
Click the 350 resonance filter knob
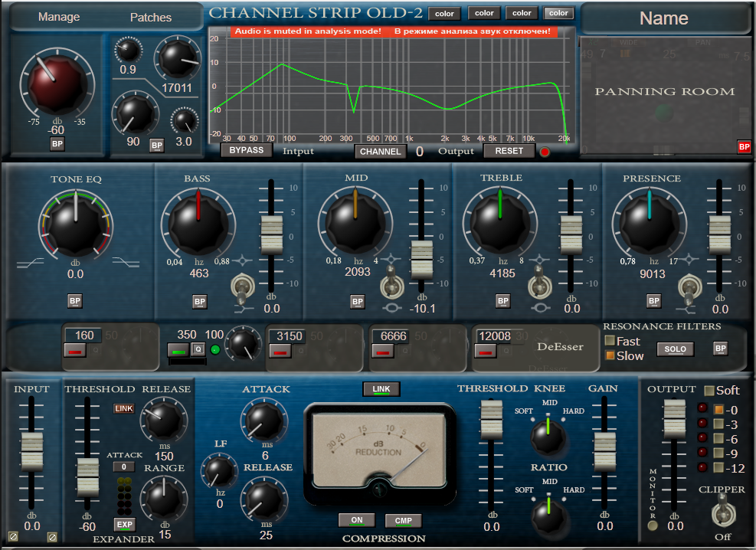pos(244,344)
